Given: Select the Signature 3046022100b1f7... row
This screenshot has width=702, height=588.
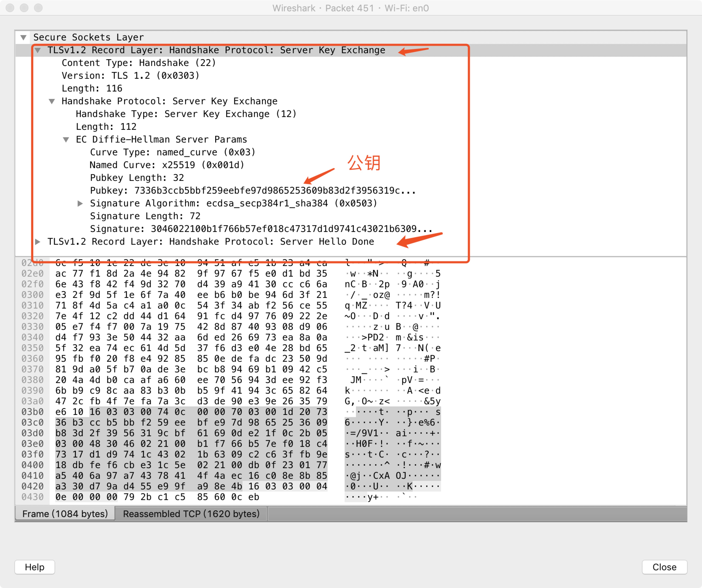Looking at the screenshot, I should pos(261,229).
